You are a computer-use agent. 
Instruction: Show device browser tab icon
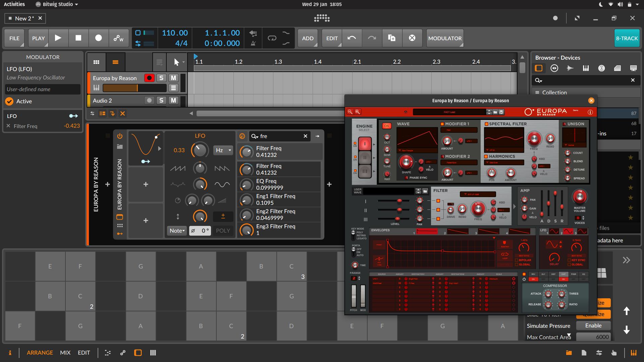pyautogui.click(x=539, y=68)
